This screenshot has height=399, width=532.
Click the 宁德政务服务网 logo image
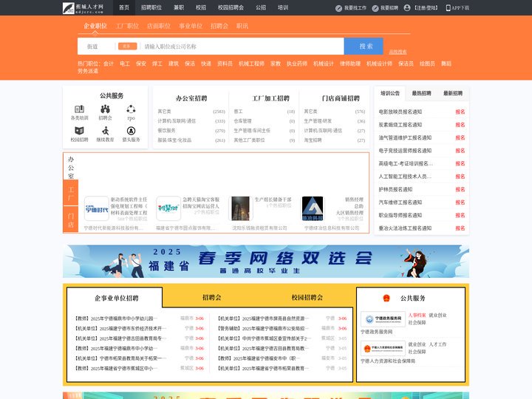[x=383, y=319]
